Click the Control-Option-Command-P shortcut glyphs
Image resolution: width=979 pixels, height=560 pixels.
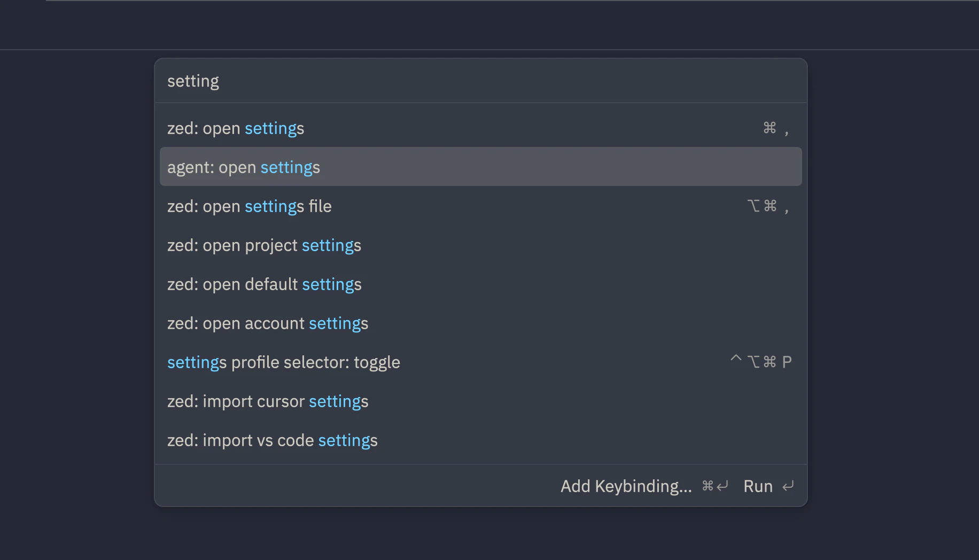[x=760, y=362]
